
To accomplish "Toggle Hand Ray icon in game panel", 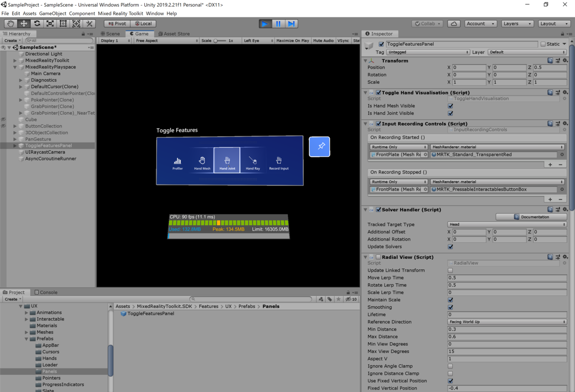I will click(x=253, y=163).
